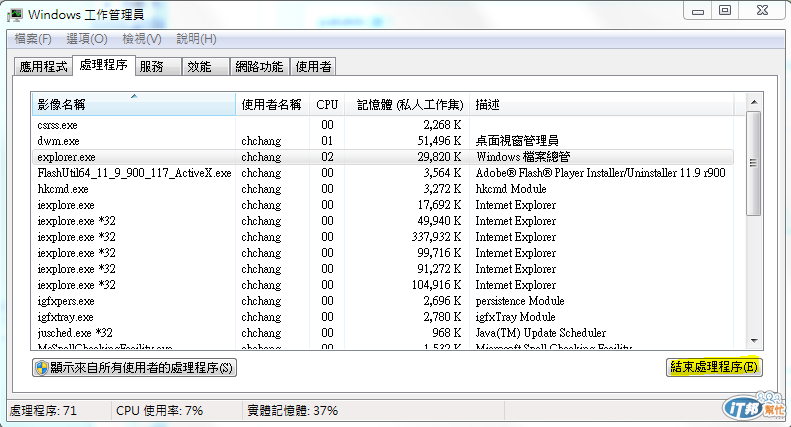Click the scrollbar up arrow
Viewport: 791px width, 427px height.
coord(754,102)
